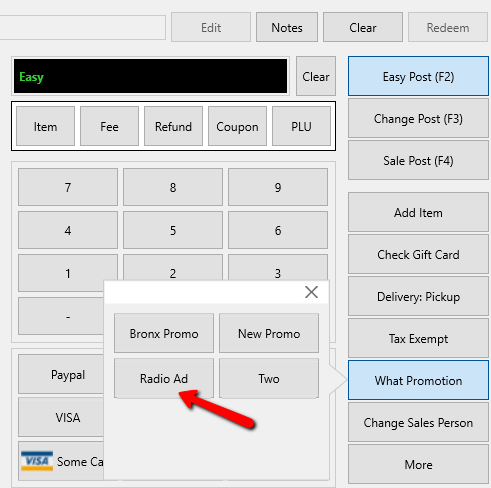
Task: Select the Refund entry type
Action: pyautogui.click(x=173, y=126)
